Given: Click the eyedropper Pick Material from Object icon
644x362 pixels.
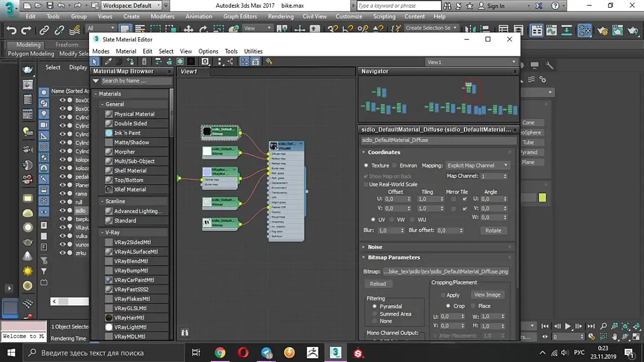Looking at the screenshot, I should 108,62.
